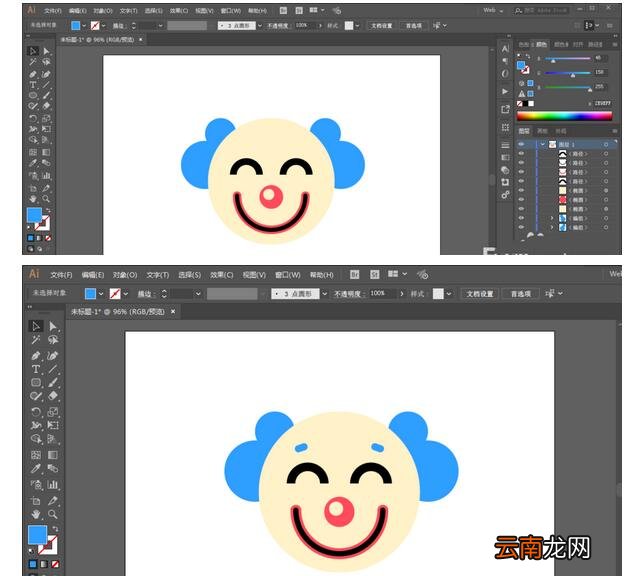Activate the Free Transform tool in lower toolbar
Screen dimensions: 628x576
(x=52, y=425)
